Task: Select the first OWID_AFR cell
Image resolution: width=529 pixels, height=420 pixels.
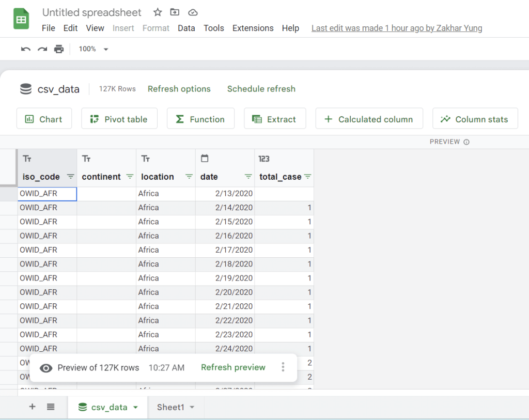Action: (x=47, y=193)
